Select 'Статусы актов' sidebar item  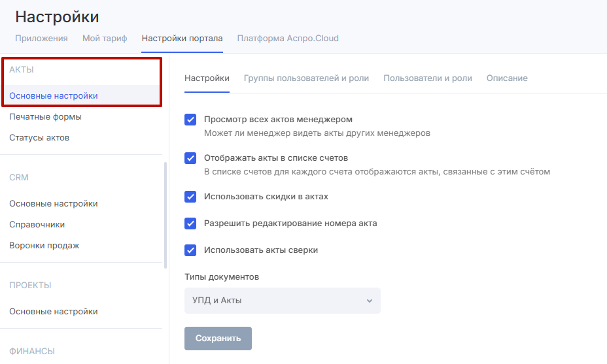pos(39,138)
